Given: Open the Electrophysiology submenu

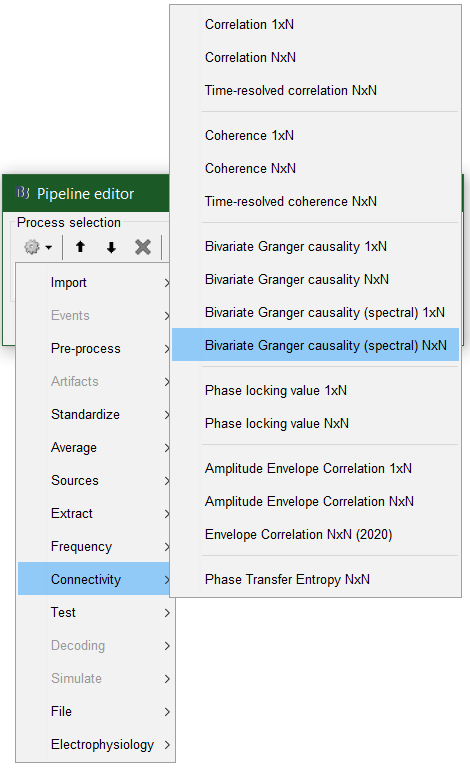Looking at the screenshot, I should click(95, 744).
